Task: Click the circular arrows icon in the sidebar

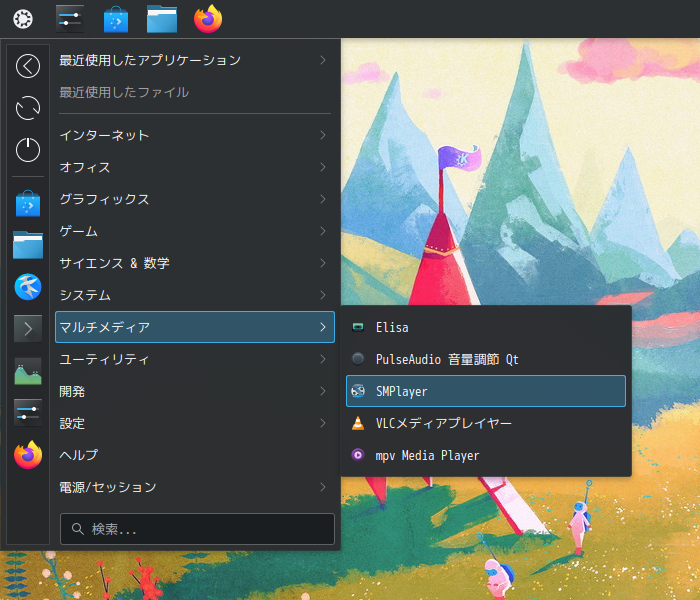Action: (x=28, y=108)
